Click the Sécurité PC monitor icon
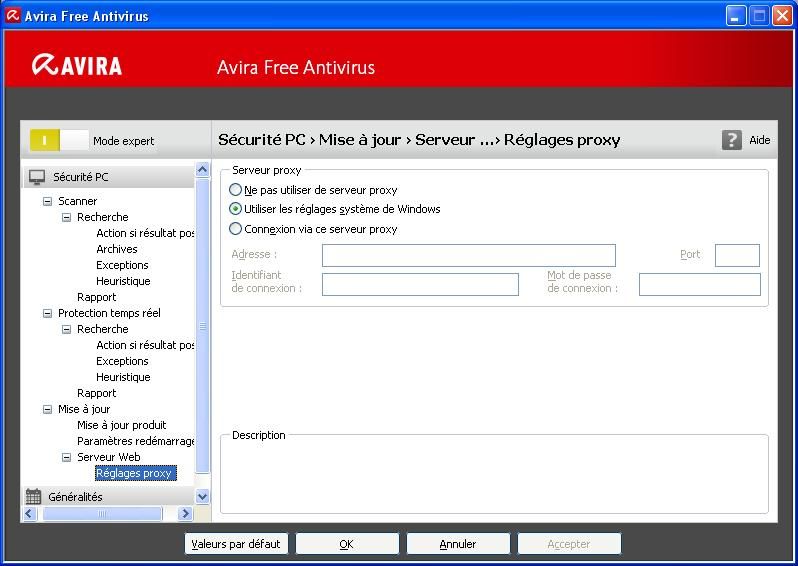 click(x=37, y=177)
